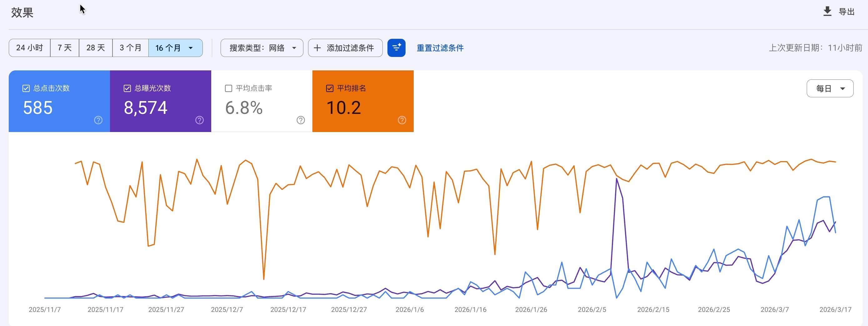This screenshot has width=868, height=326.
Task: Open the AI filter sparkle button
Action: click(x=396, y=48)
